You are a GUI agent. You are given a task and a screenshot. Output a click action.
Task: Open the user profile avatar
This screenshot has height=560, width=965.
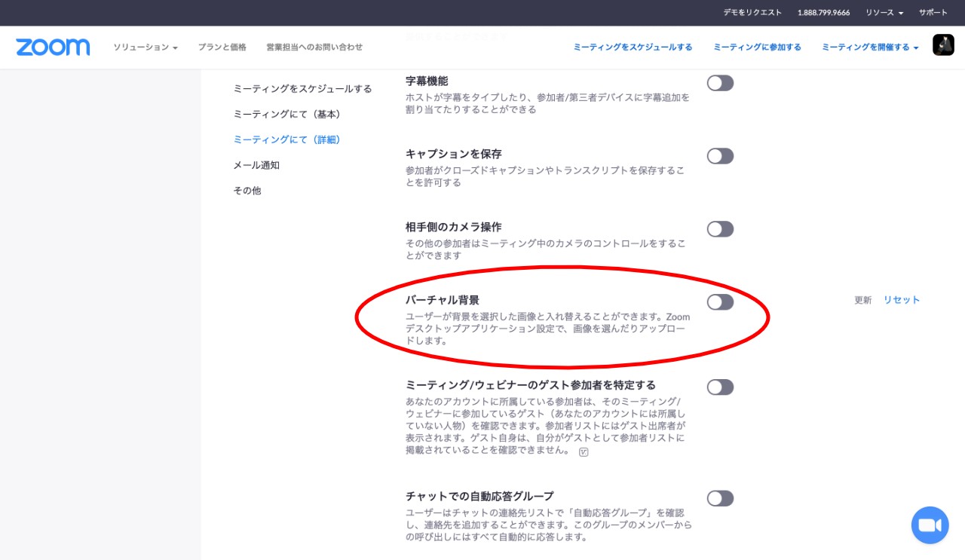tap(943, 45)
